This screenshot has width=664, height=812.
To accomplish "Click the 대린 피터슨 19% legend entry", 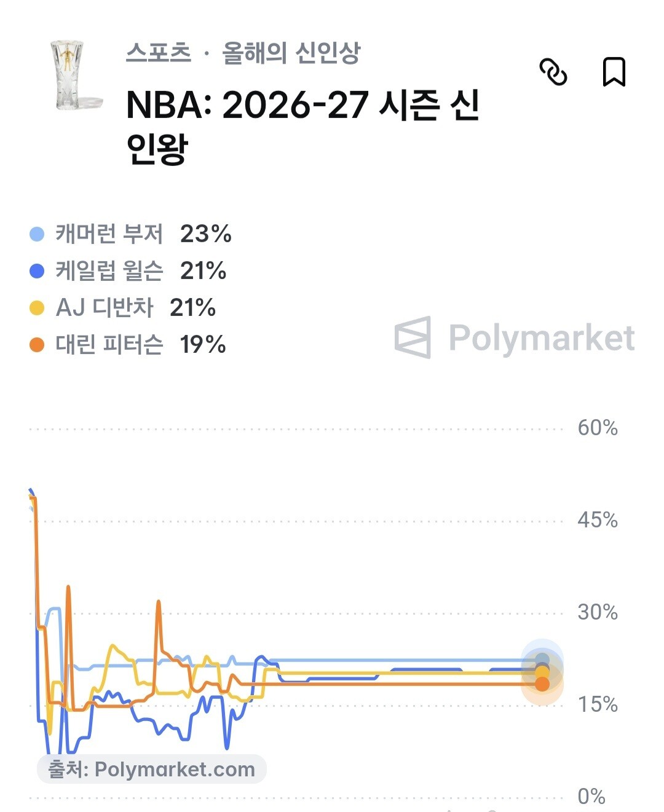I will pyautogui.click(x=128, y=345).
